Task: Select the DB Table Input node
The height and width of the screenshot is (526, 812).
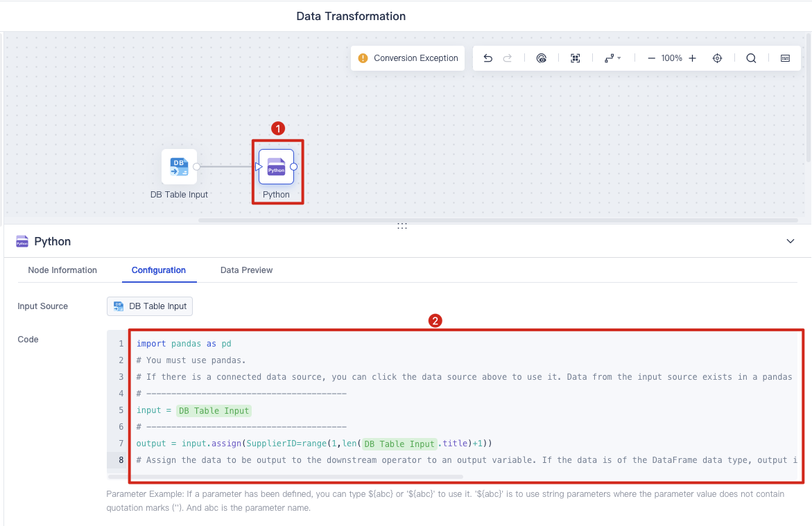Action: (x=179, y=167)
